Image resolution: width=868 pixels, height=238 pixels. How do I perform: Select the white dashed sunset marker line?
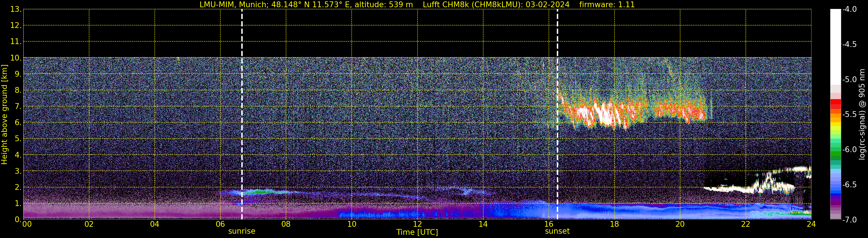pos(557,114)
